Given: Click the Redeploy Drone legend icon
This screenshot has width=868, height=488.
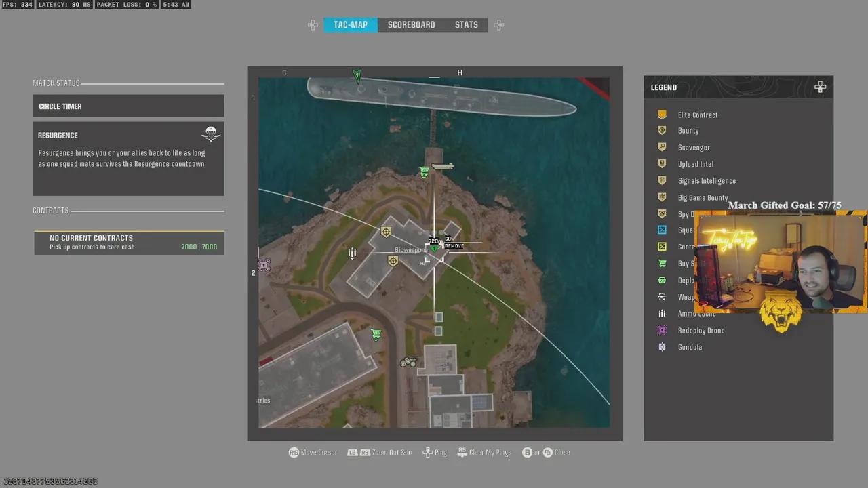Looking at the screenshot, I should [662, 330].
